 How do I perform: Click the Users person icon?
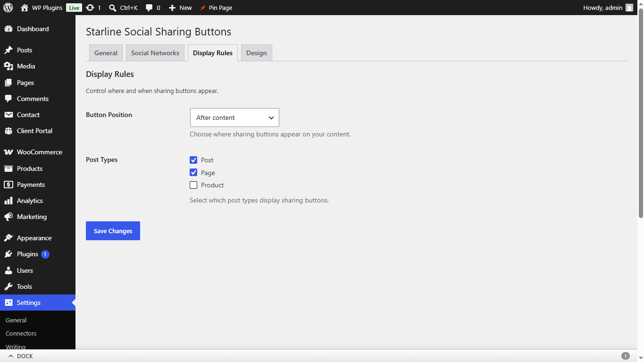8,270
